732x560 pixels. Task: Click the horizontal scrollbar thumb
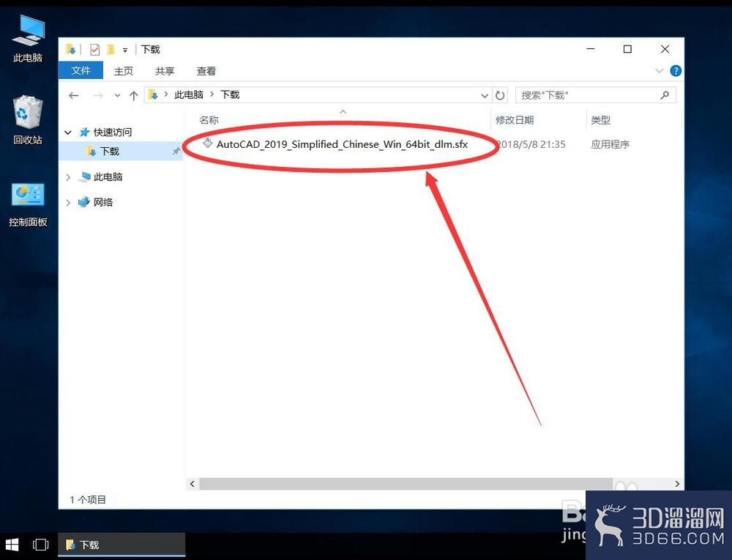click(406, 484)
